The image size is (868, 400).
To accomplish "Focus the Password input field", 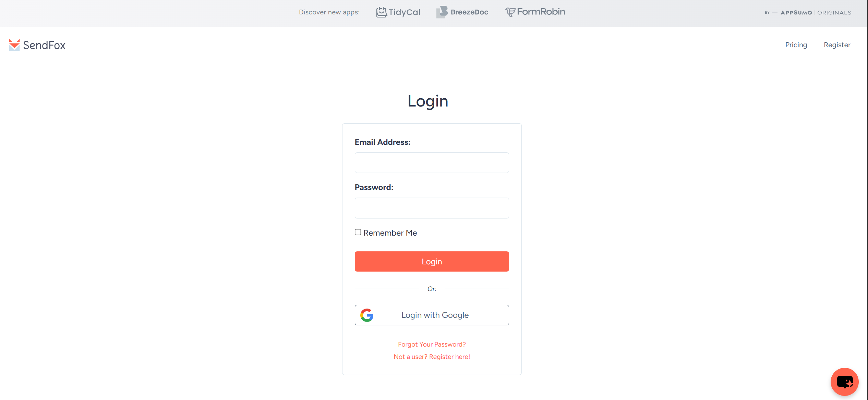I will [x=432, y=208].
